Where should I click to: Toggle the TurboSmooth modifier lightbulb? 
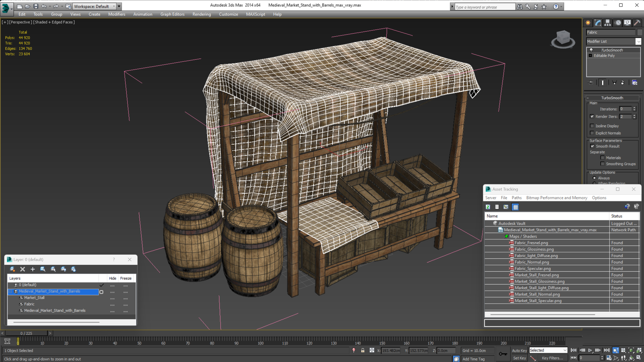591,50
